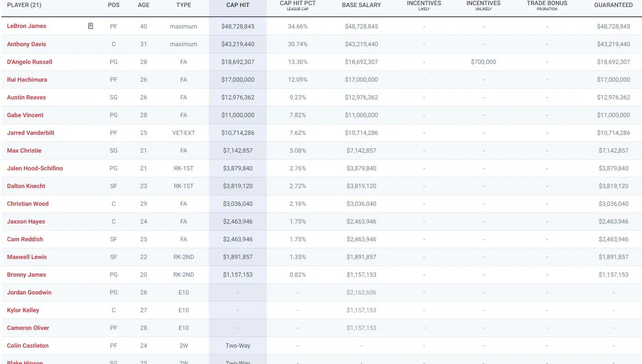642x364 pixels.
Task: Sort by INCENTIVES UNLIKELY column header
Action: pos(484,5)
